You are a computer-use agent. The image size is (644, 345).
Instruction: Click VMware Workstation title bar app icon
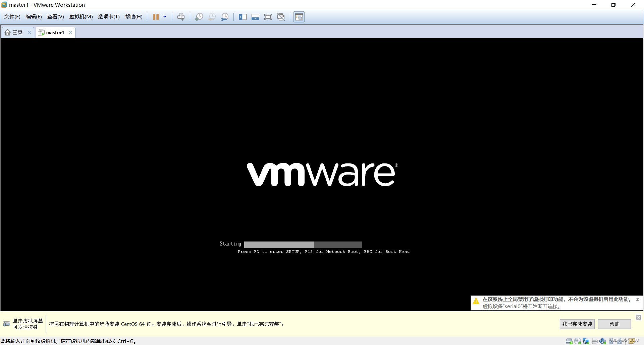4,5
